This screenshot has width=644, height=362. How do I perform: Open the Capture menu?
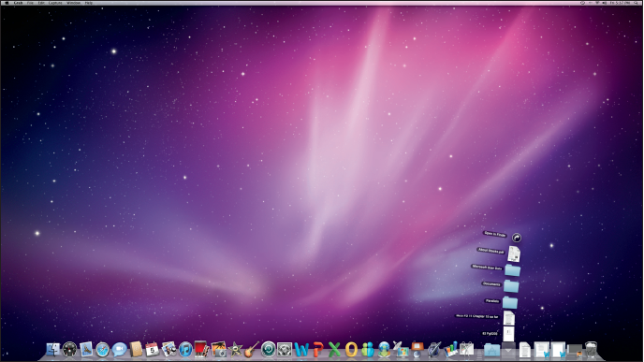55,3
